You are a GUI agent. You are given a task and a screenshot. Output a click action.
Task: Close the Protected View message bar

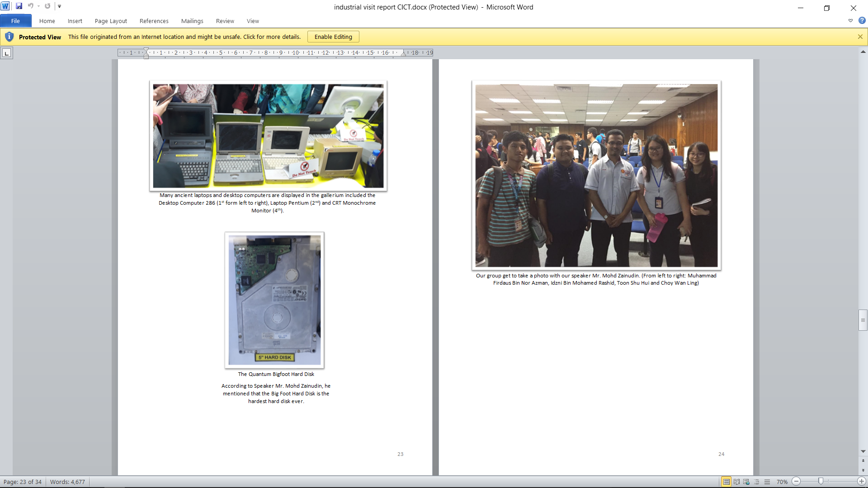(860, 37)
